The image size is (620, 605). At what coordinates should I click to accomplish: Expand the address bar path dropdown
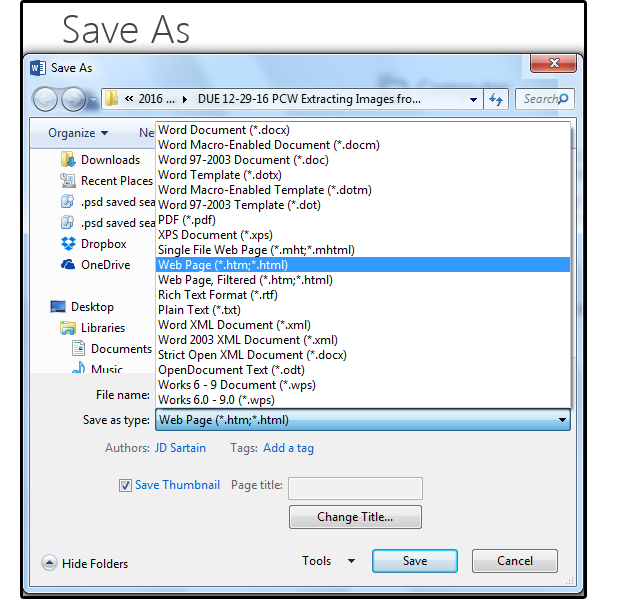[473, 99]
